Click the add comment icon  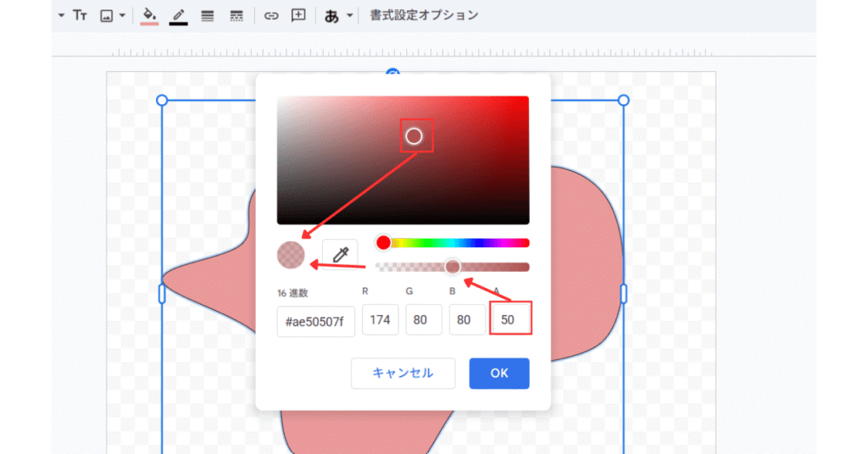(298, 15)
